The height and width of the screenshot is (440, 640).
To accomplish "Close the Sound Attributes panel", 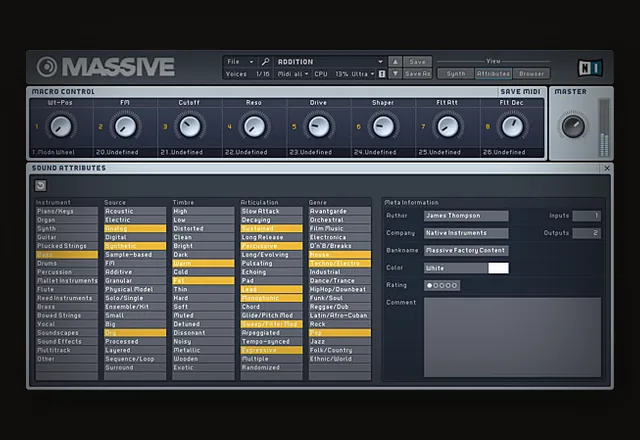I will pos(607,168).
